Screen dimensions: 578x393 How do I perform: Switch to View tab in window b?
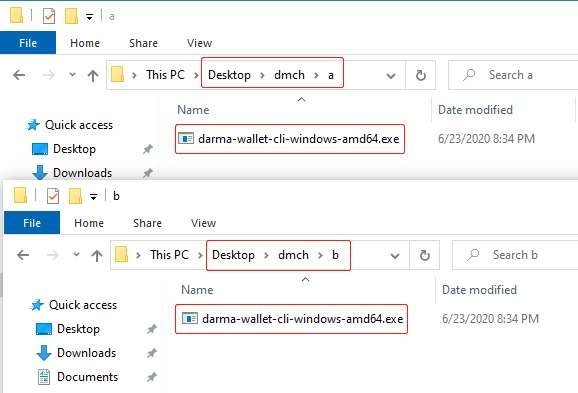[x=203, y=223]
